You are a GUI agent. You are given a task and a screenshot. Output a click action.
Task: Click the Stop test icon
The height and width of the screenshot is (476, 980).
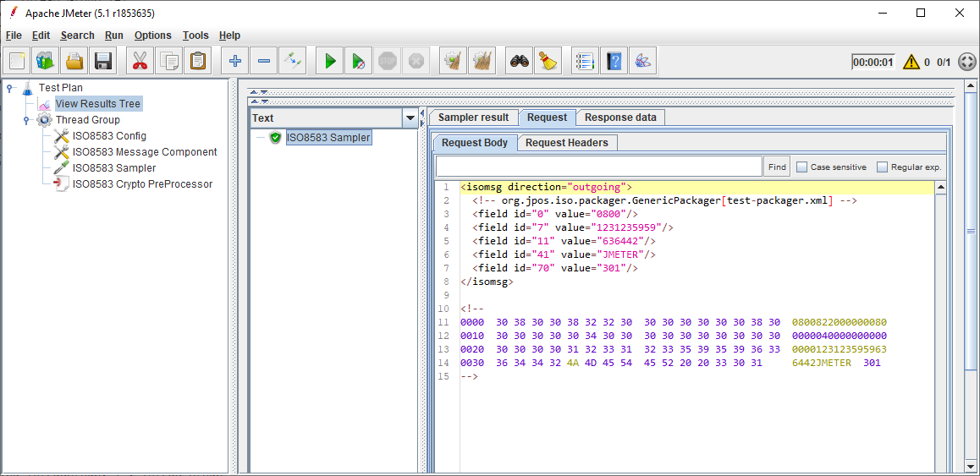coord(388,61)
